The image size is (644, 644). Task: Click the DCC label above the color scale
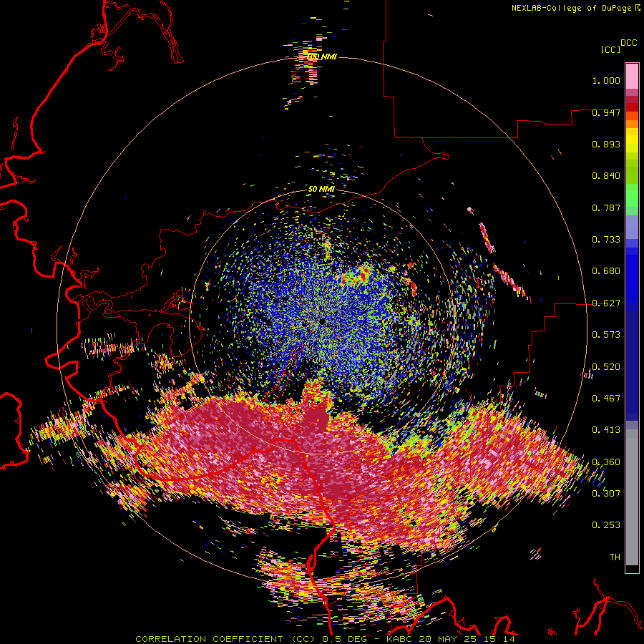[x=629, y=43]
